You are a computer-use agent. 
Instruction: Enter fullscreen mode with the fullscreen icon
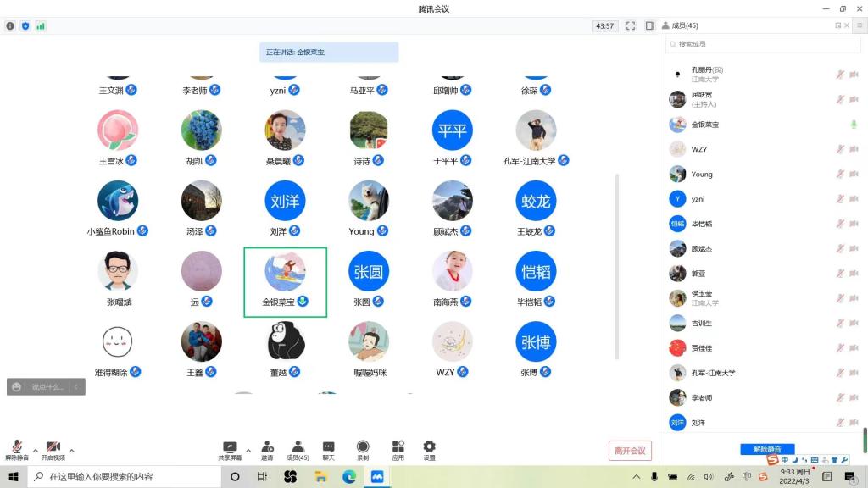tap(631, 26)
